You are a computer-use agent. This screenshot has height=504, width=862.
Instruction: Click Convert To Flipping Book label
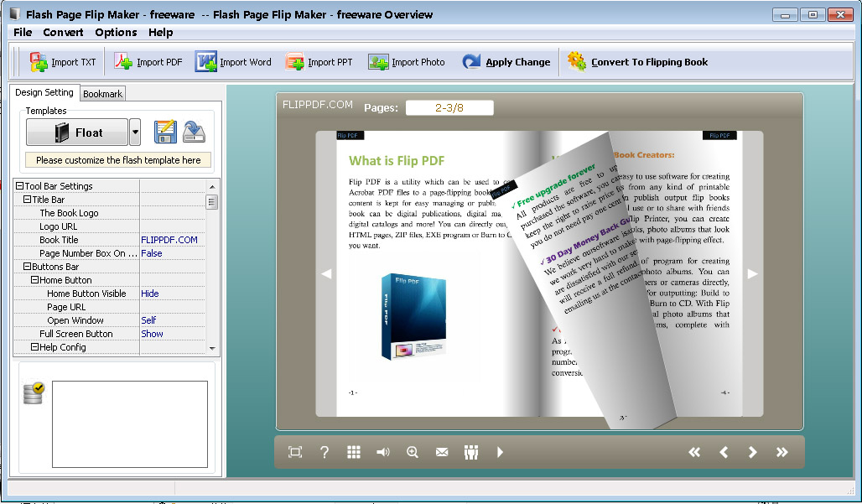[x=650, y=62]
